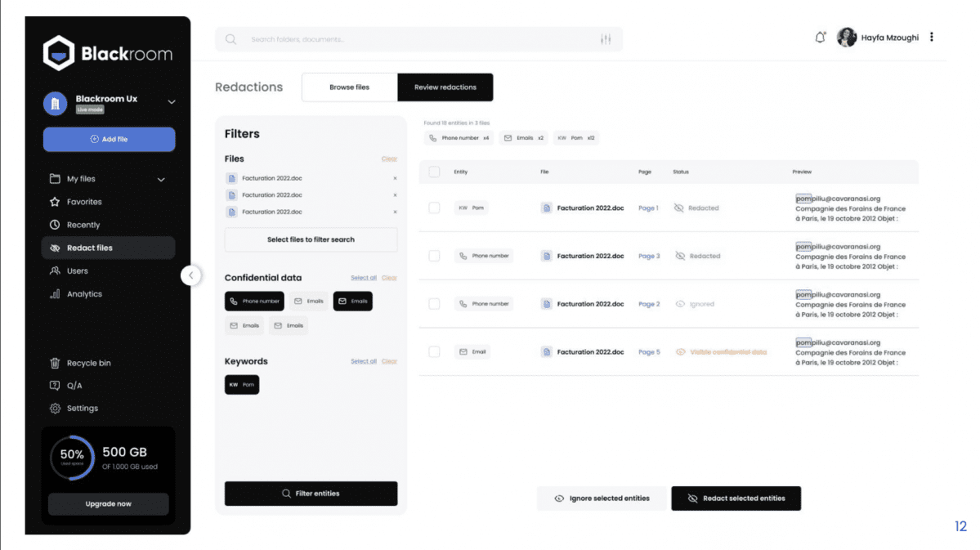Image resolution: width=980 pixels, height=550 pixels.
Task: Select the checkbox for the Email entity row
Action: 434,352
